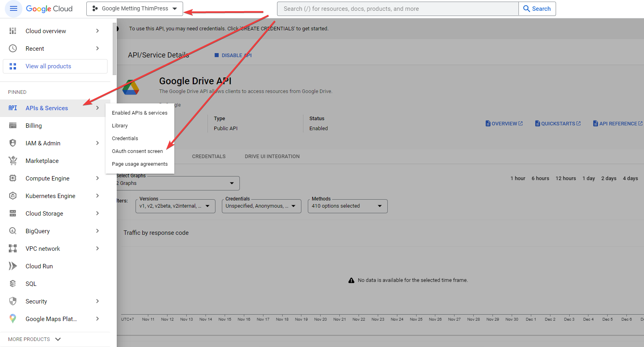Select the 4 days time range
Viewport: 644px width, 347px height.
coord(630,178)
